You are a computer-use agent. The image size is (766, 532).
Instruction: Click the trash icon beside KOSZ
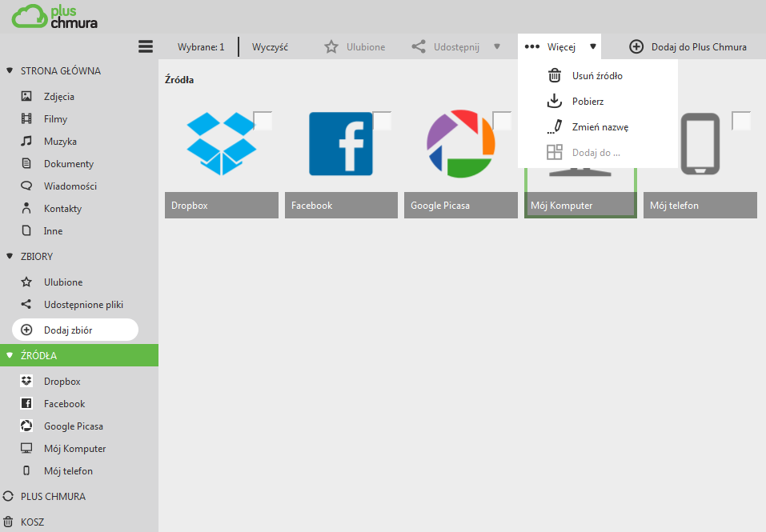(x=8, y=522)
